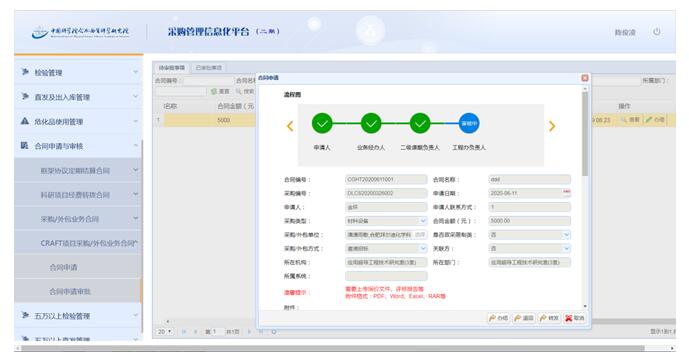Click the blue 审核中 step circle
This screenshot has height=361, width=689.
(x=469, y=123)
